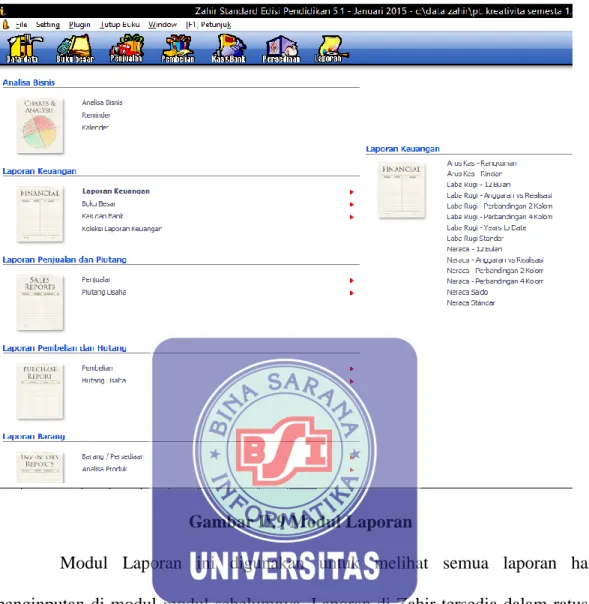Screen dimensions: 589x604
Task: Expand the Penjualan row arrow
Action: coord(352,280)
